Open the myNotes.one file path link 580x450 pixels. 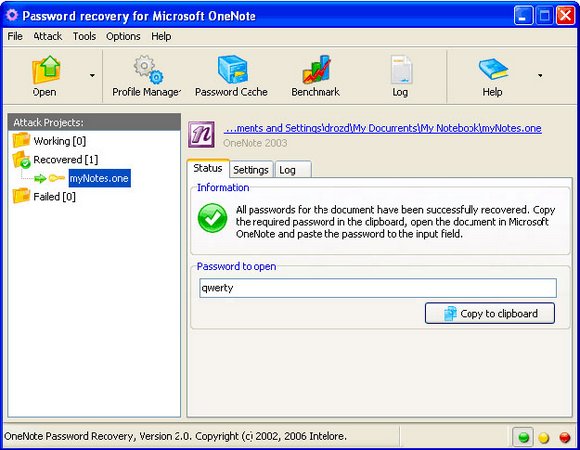382,128
